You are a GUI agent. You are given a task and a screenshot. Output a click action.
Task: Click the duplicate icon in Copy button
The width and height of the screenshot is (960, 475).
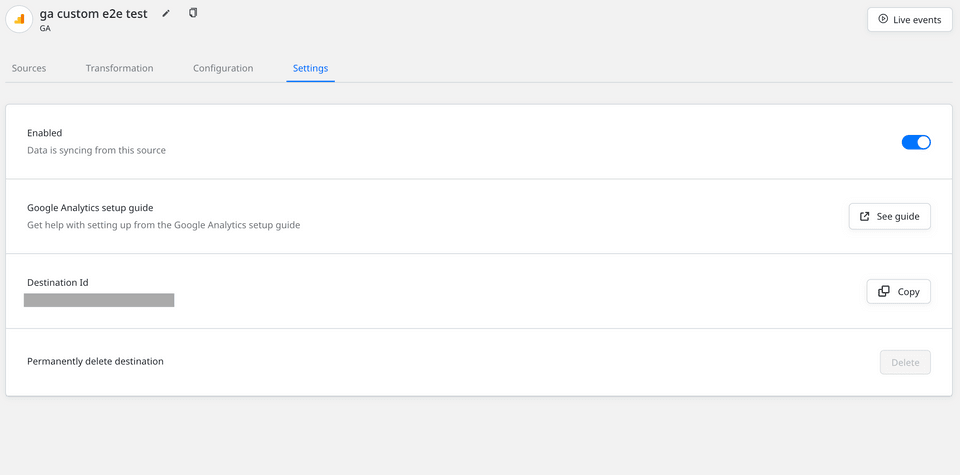coord(883,292)
